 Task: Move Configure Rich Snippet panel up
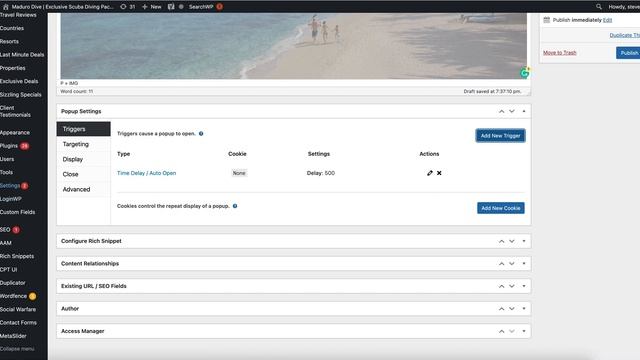pyautogui.click(x=501, y=241)
